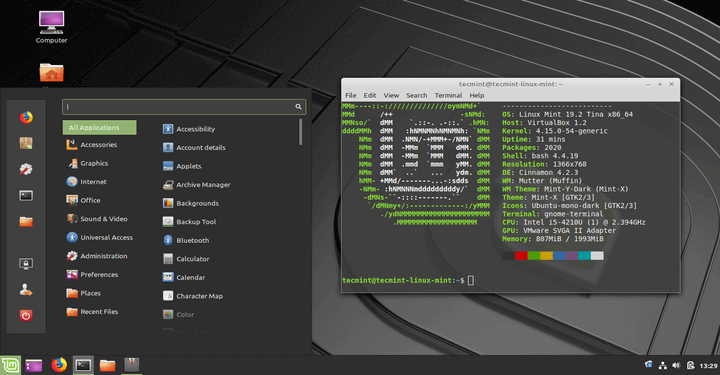The width and height of the screenshot is (720, 375).
Task: Launch Firefox from menu favorites sidebar
Action: point(26,118)
